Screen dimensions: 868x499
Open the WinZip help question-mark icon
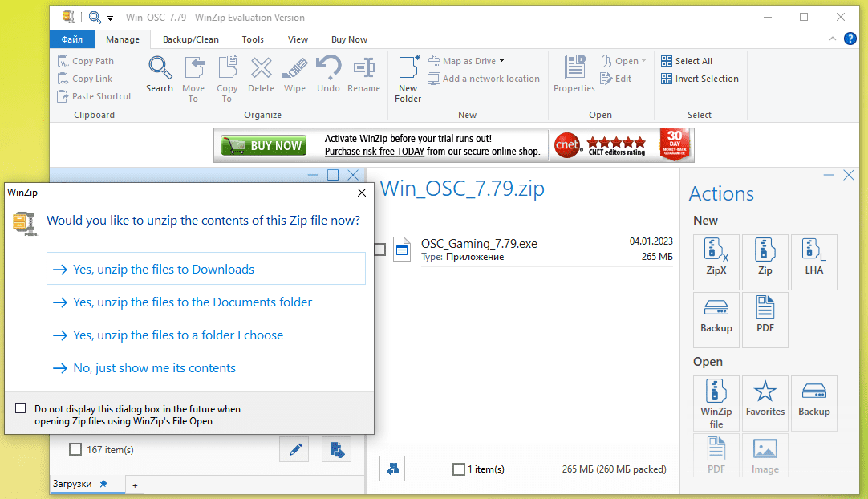click(x=850, y=39)
